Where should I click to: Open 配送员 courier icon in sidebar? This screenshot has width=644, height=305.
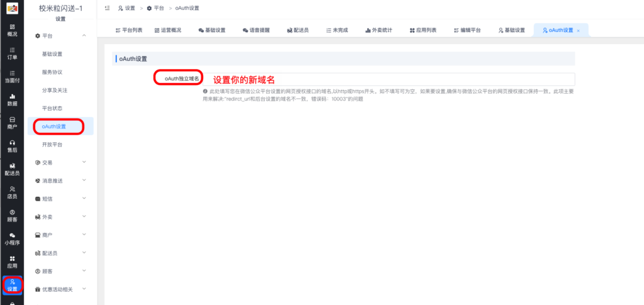point(12,169)
